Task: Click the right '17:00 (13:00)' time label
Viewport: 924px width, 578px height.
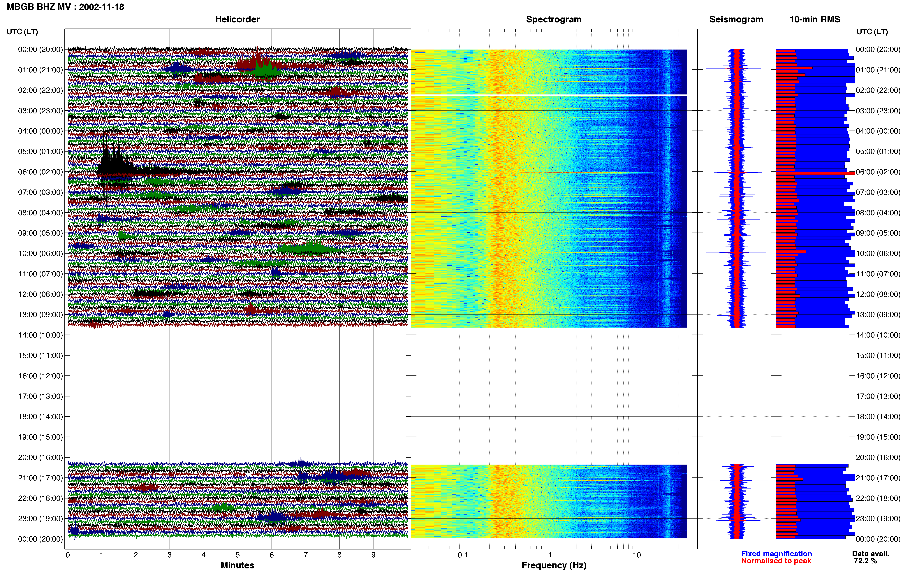Action: pos(878,396)
